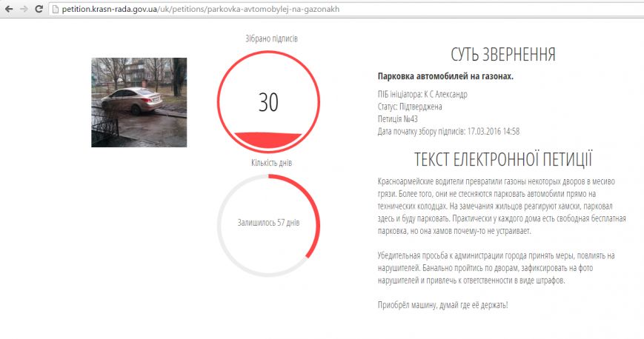Click 'Залишилось 57 днів' text
The image size is (644, 339).
pos(268,223)
